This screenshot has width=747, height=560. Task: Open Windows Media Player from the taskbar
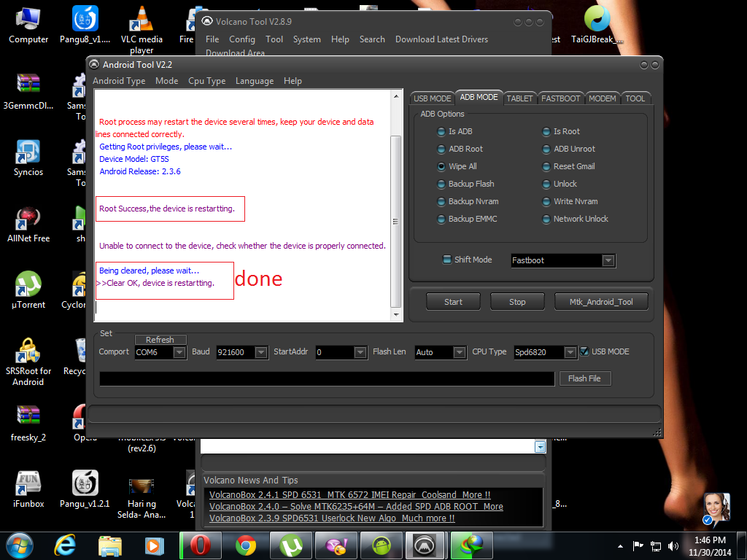(x=154, y=545)
